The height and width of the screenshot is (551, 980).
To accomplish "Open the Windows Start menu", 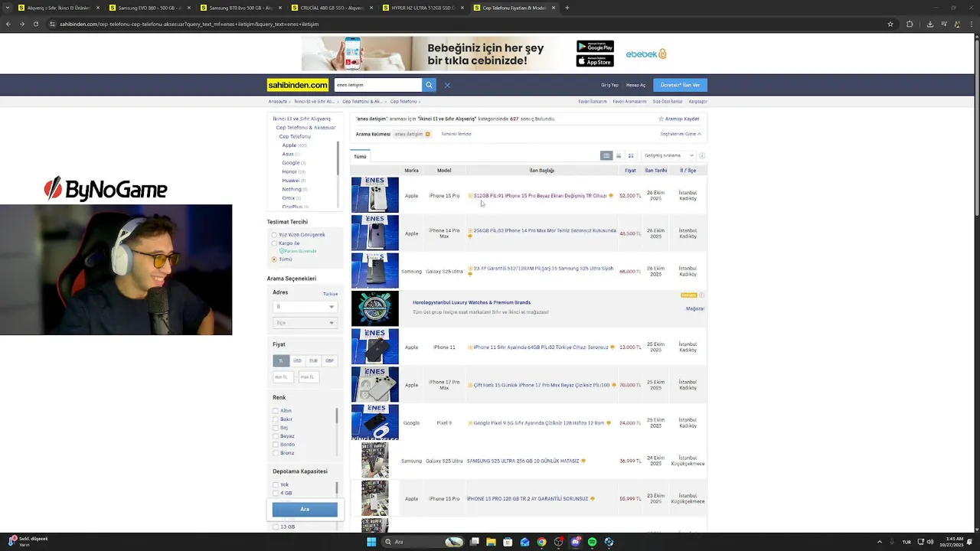I will pos(371,542).
